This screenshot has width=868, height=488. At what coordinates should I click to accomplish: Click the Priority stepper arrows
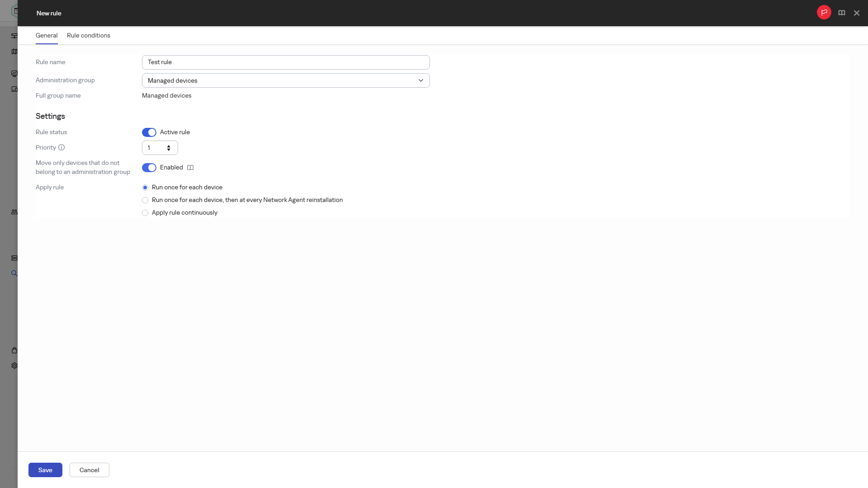pyautogui.click(x=169, y=148)
